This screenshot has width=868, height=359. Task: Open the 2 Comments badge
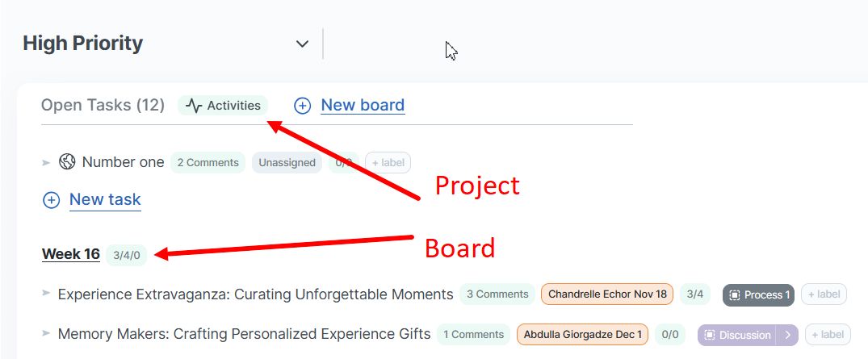(208, 162)
